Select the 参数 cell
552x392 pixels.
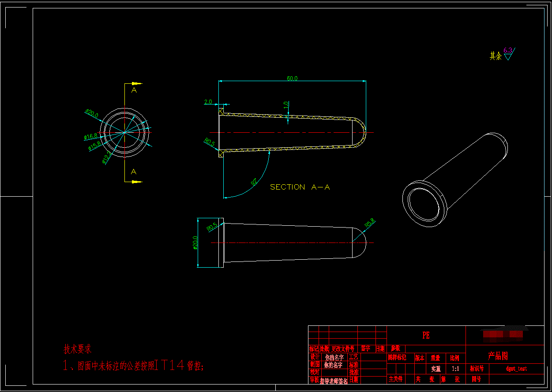tap(395, 349)
